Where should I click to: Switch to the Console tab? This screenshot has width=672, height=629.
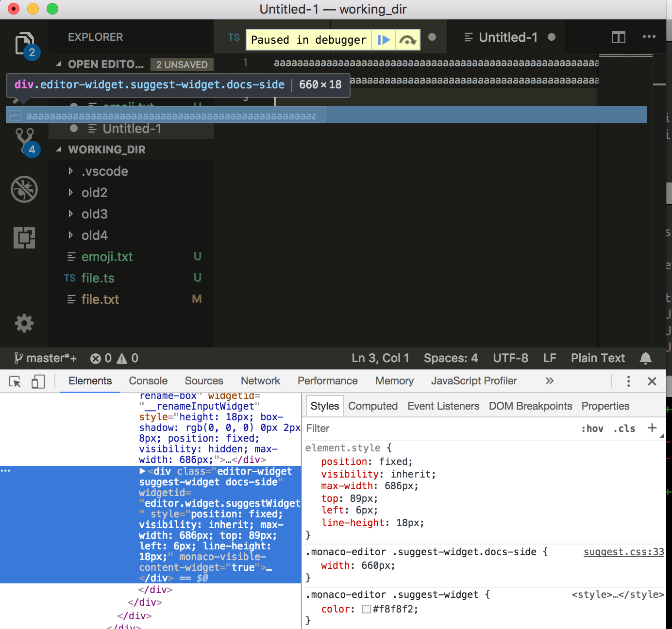click(x=148, y=381)
